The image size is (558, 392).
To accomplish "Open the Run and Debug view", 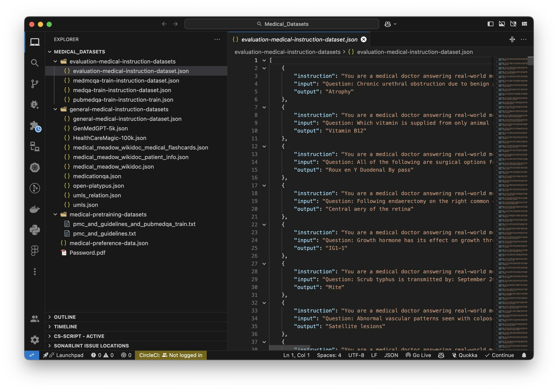I will pos(35,105).
